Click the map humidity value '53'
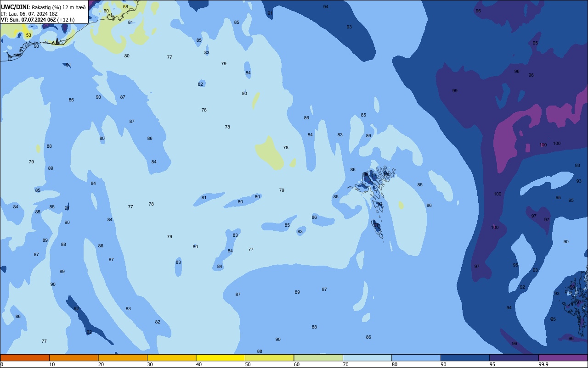 coord(28,35)
